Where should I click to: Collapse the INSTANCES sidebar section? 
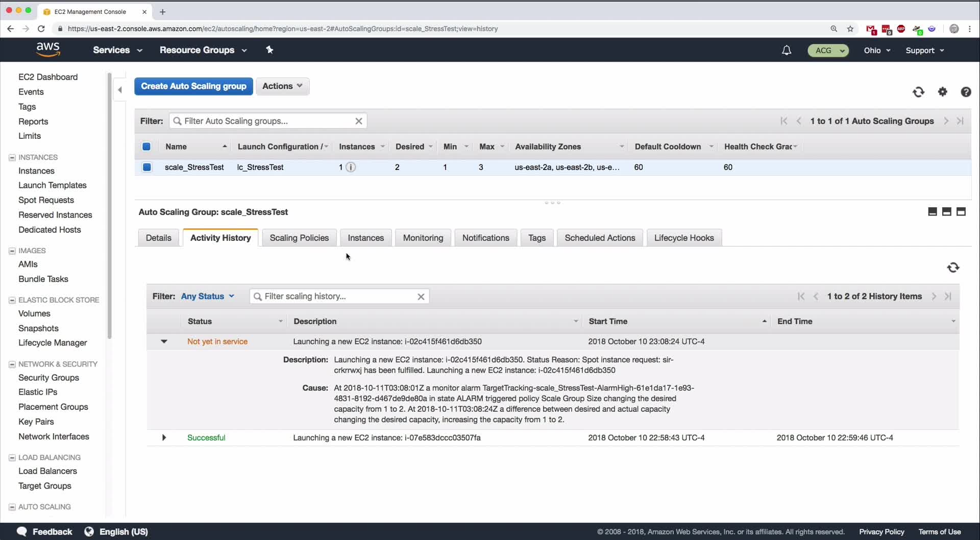(x=12, y=158)
